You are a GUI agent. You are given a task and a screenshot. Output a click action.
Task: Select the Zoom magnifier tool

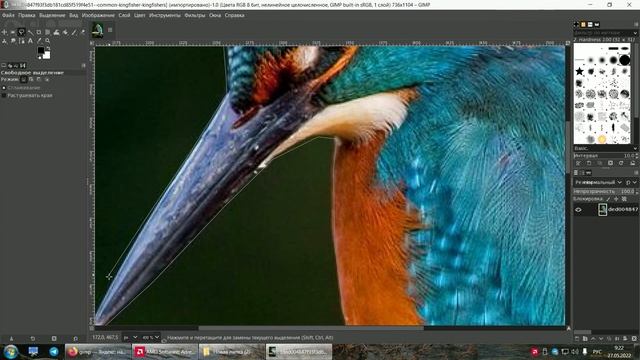coord(47,41)
